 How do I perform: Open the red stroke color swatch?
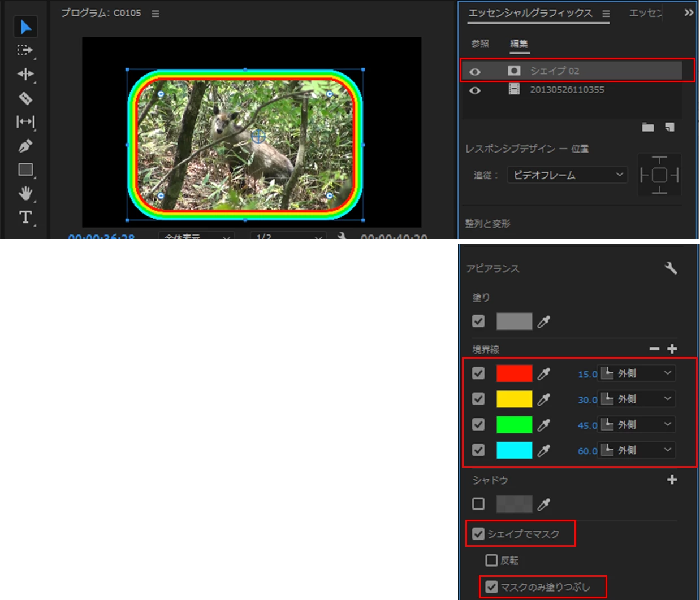point(514,373)
